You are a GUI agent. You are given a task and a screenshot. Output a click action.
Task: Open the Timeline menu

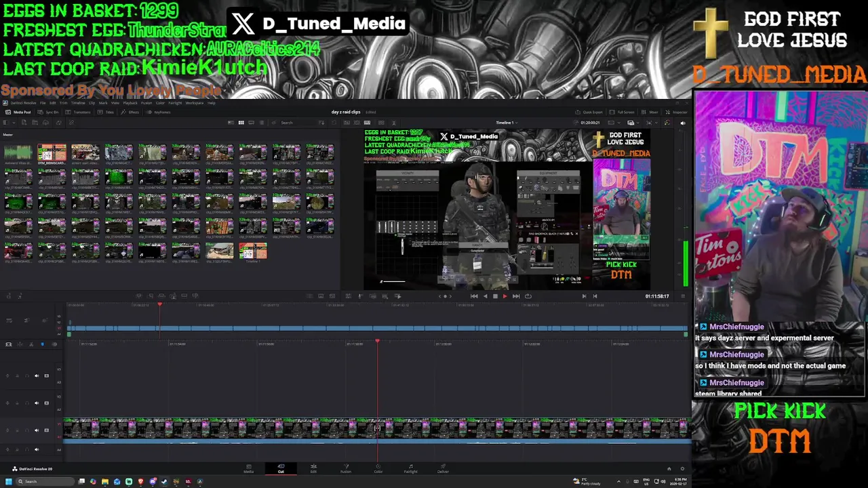(78, 103)
